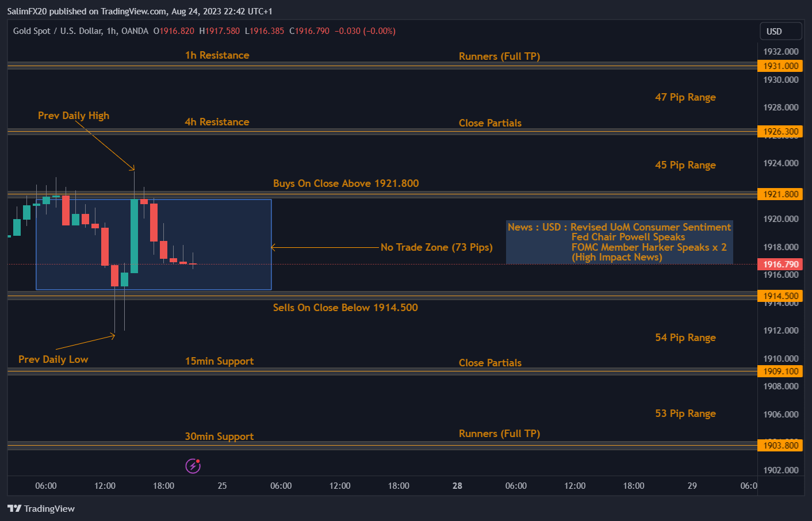Click the red notification dot on the events icon

tap(198, 461)
